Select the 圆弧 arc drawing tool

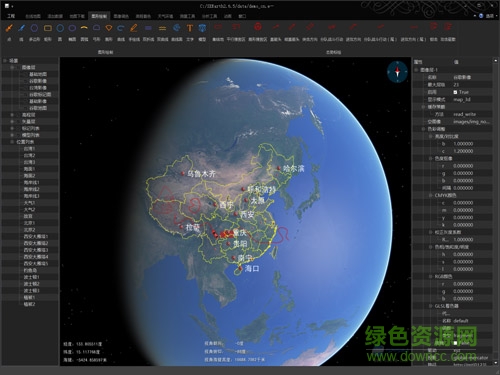pos(84,32)
